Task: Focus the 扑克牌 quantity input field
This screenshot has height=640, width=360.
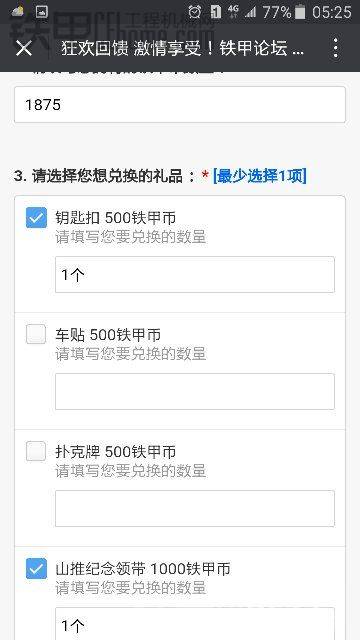Action: pyautogui.click(x=195, y=509)
